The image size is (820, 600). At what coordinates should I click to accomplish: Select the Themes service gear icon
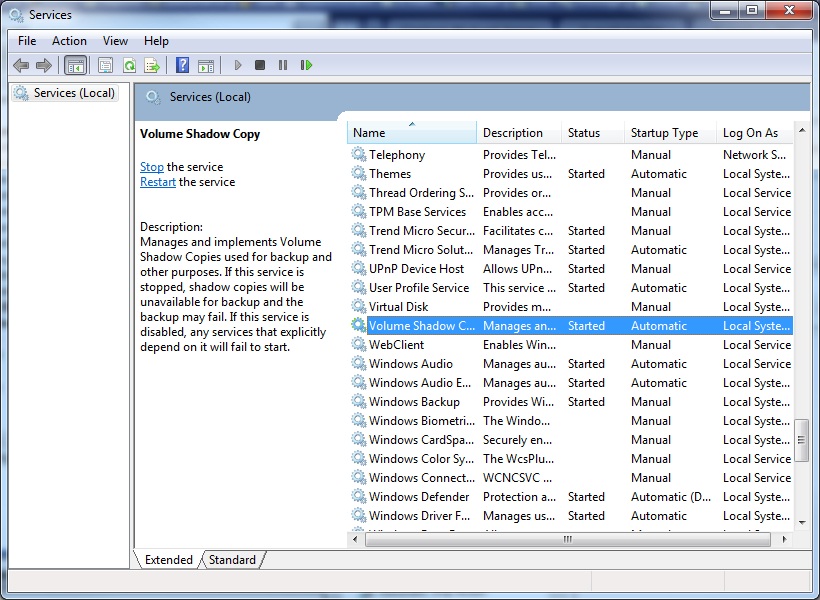[x=359, y=173]
